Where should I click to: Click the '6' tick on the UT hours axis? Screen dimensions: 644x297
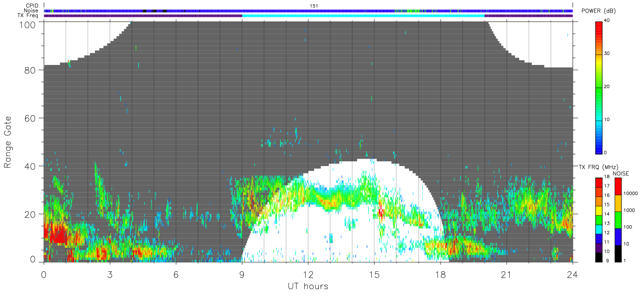(x=176, y=274)
